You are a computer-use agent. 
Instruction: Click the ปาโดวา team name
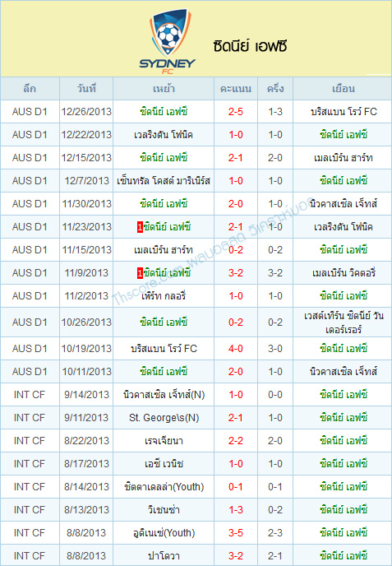click(164, 556)
